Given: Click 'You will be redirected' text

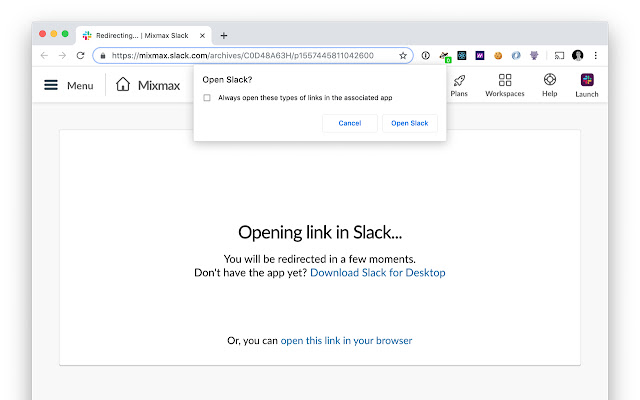Looking at the screenshot, I should click(320, 259).
